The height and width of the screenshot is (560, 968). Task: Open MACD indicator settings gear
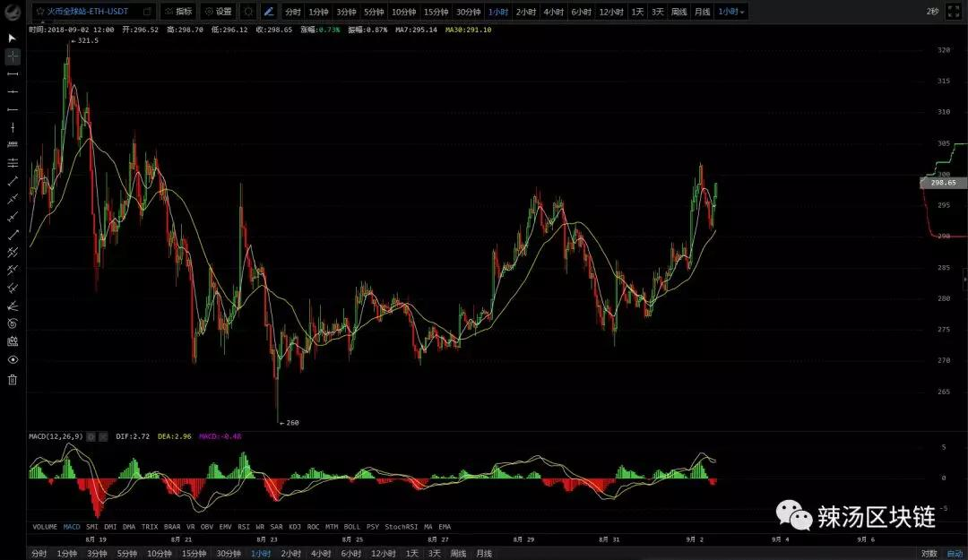tap(91, 436)
